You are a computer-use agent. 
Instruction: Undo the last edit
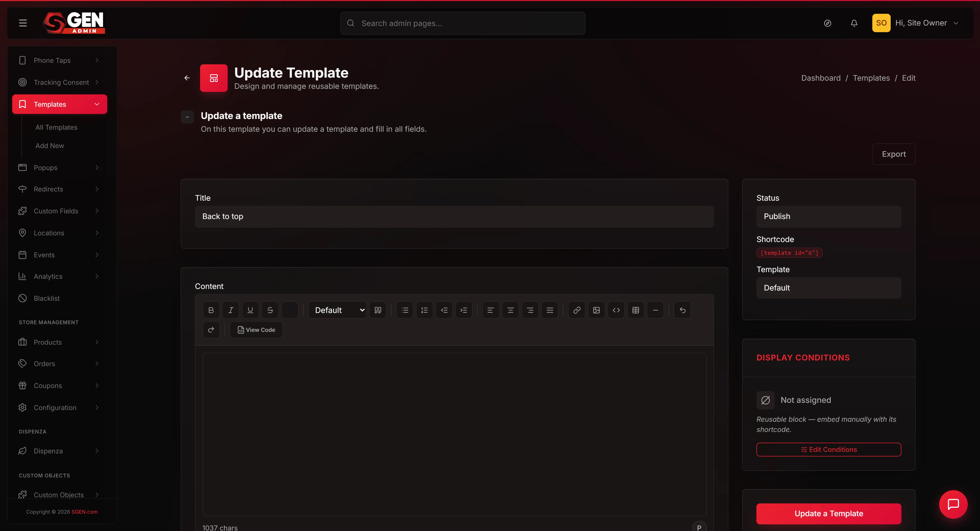[682, 310]
